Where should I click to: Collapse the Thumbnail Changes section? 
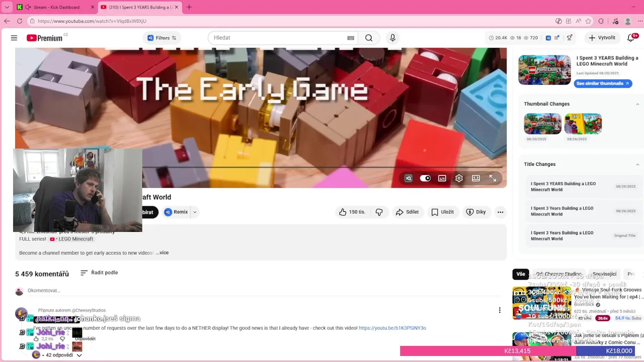637,104
